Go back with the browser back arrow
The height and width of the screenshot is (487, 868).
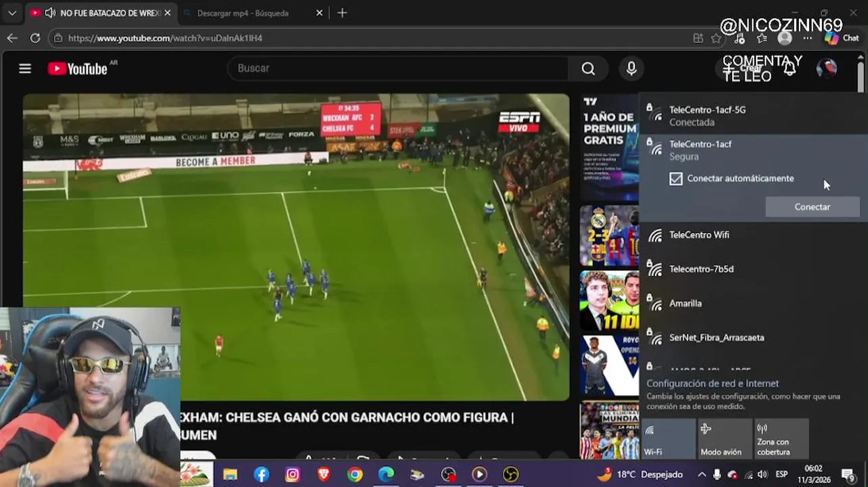(x=12, y=38)
